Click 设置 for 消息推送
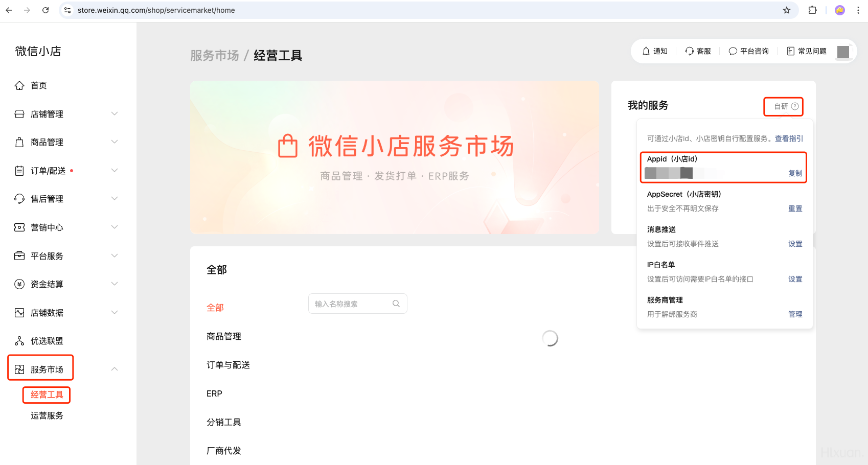Screen dimensions: 868x465 [795, 244]
